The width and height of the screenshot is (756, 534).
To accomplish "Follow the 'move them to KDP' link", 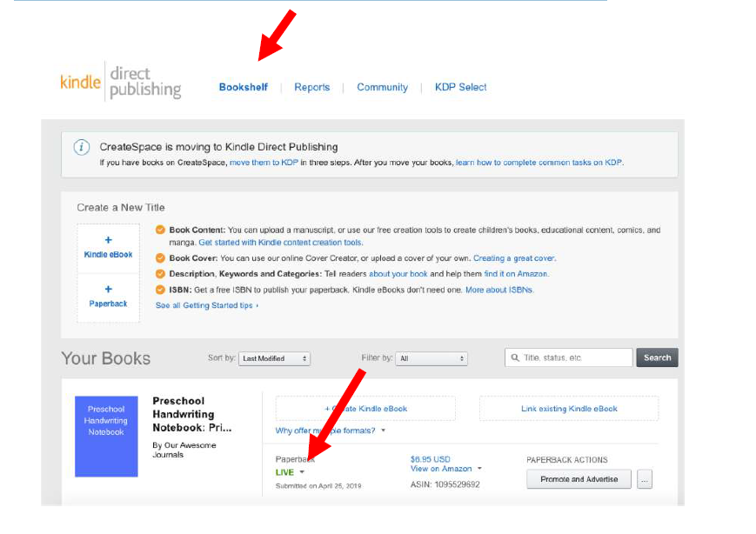I will click(x=264, y=163).
